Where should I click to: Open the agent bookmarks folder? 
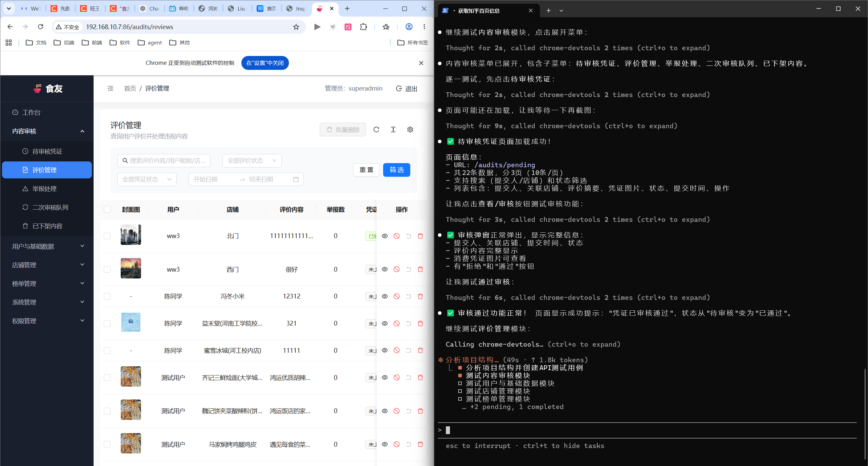(x=150, y=42)
